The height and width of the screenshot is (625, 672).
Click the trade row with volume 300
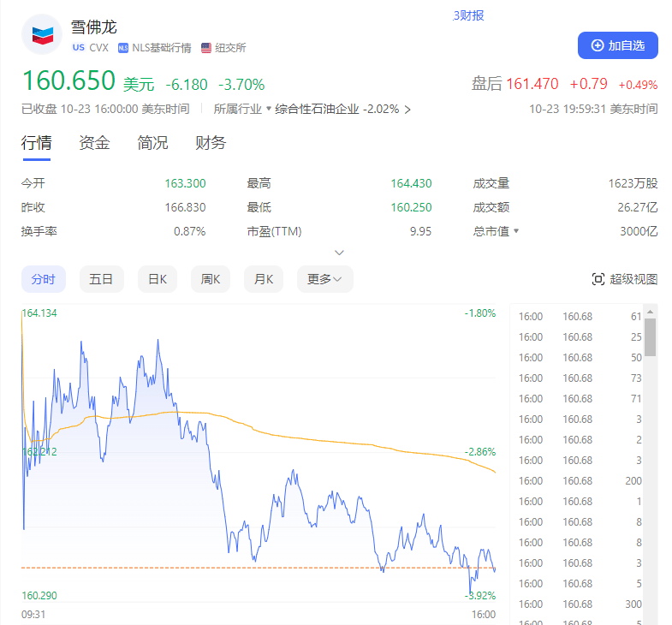tap(580, 604)
